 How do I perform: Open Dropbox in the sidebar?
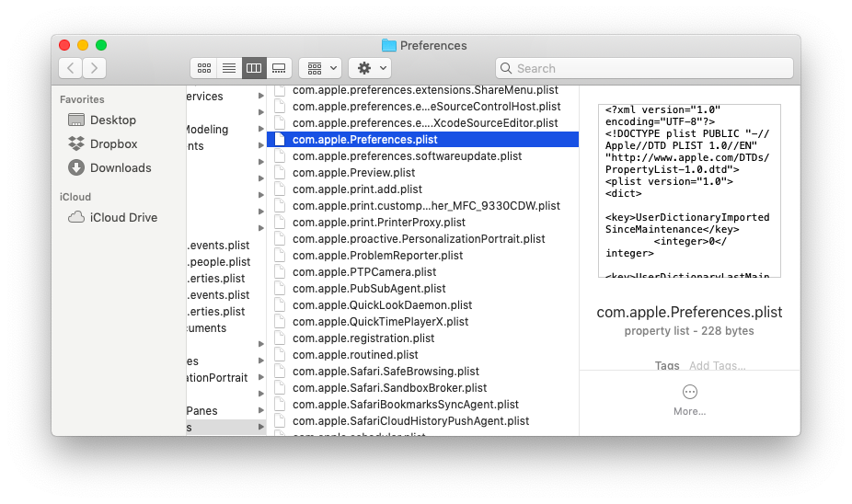[x=103, y=143]
